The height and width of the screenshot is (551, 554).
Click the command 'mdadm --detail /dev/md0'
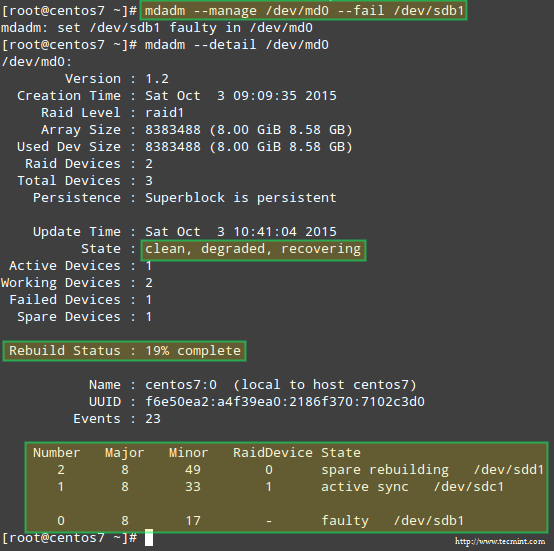point(237,45)
